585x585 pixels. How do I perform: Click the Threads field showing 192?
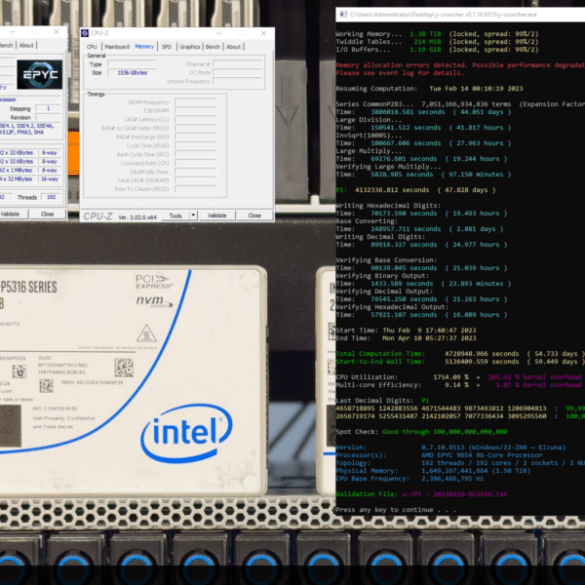pos(51,197)
